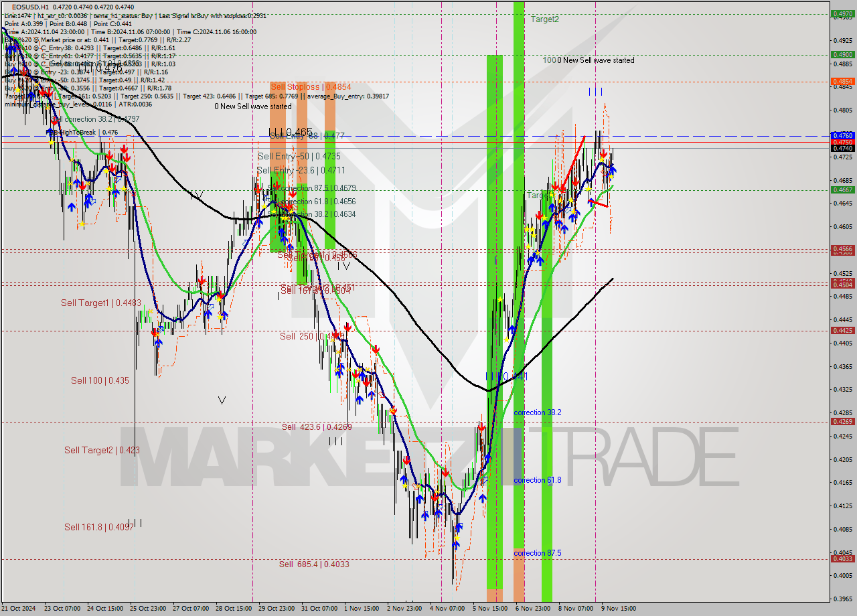Image resolution: width=857 pixels, height=616 pixels.
Task: Click the green 0.4900 price tag
Action: pos(842,55)
